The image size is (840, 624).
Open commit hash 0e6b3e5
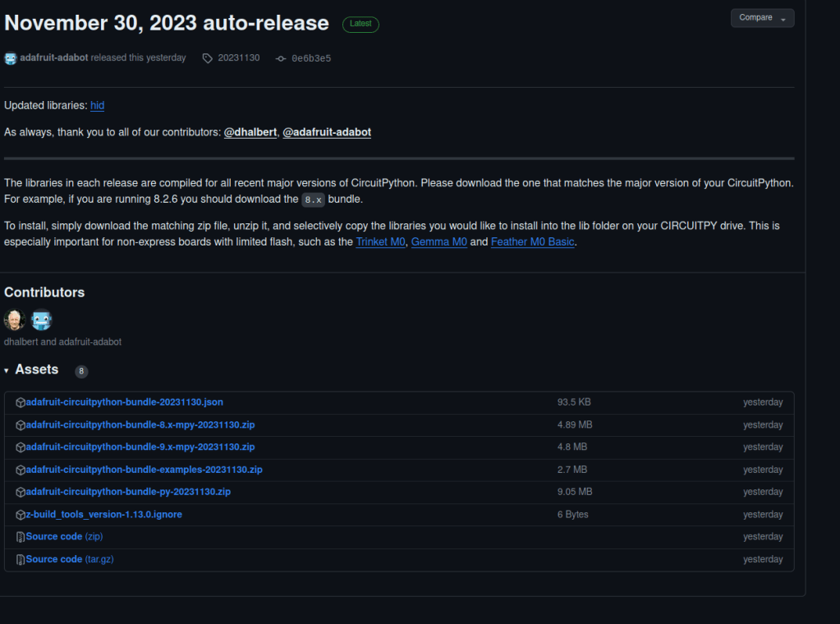[x=311, y=58]
